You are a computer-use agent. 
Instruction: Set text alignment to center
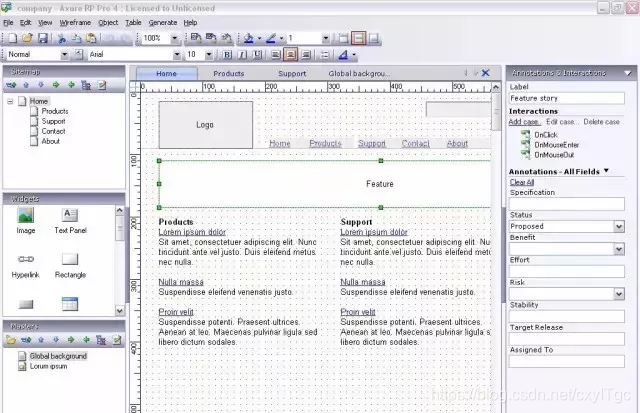(x=291, y=55)
